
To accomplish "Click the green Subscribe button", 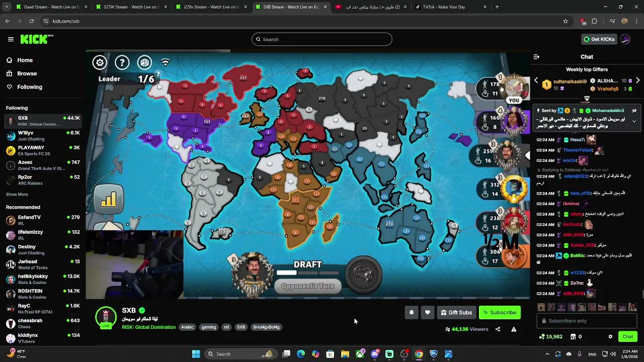I will pyautogui.click(x=500, y=312).
